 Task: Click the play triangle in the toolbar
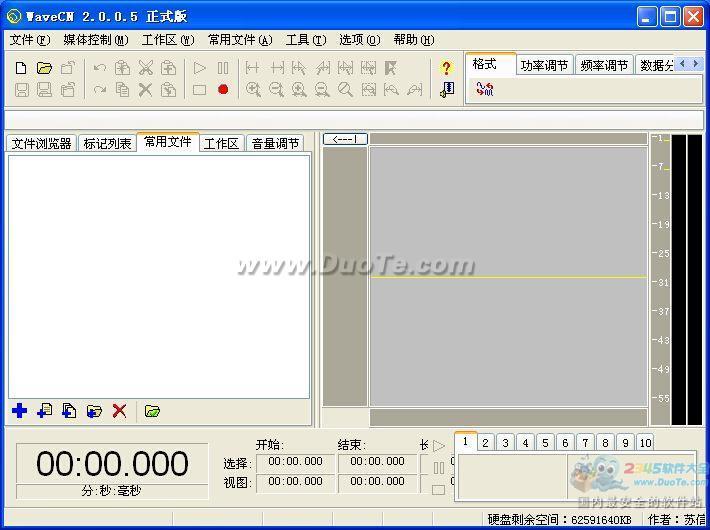199,68
